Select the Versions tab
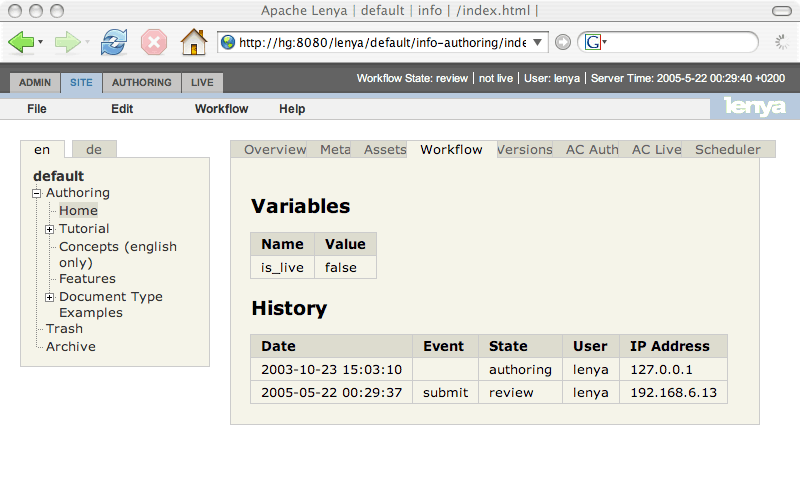This screenshot has height=486, width=800. [x=525, y=150]
